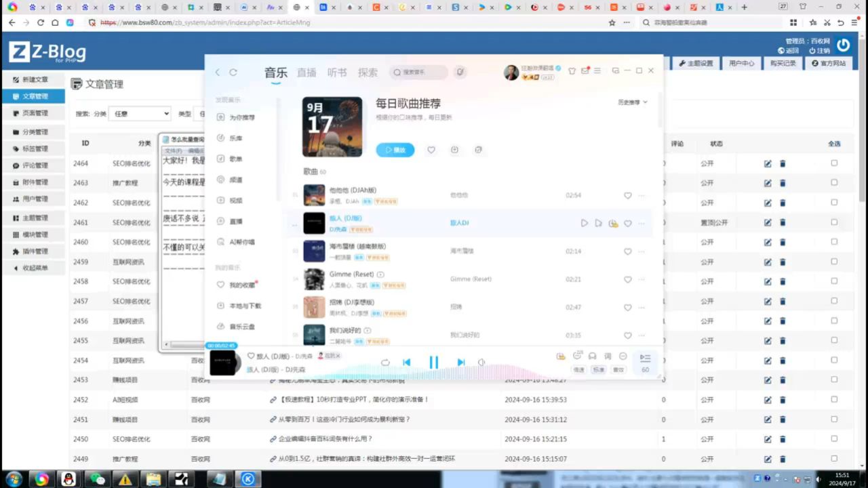The width and height of the screenshot is (868, 488).
Task: Edit article 2463 with pencil icon
Action: point(768,183)
